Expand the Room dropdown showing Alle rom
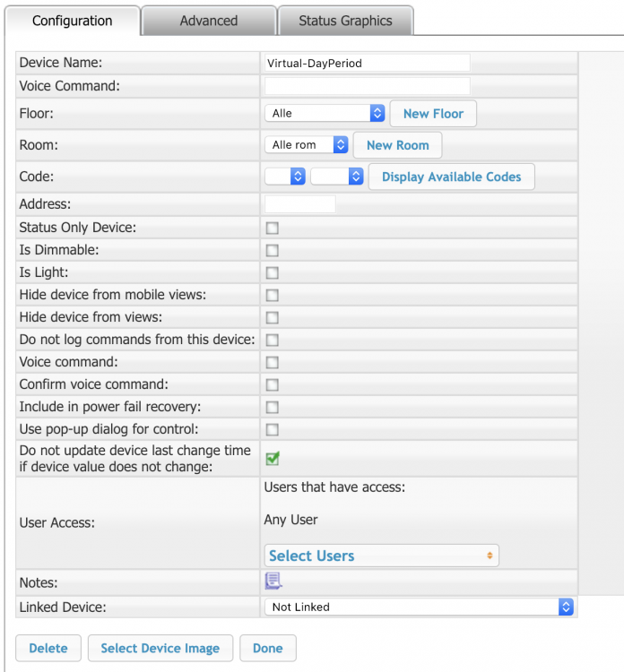624x672 pixels. (x=307, y=145)
